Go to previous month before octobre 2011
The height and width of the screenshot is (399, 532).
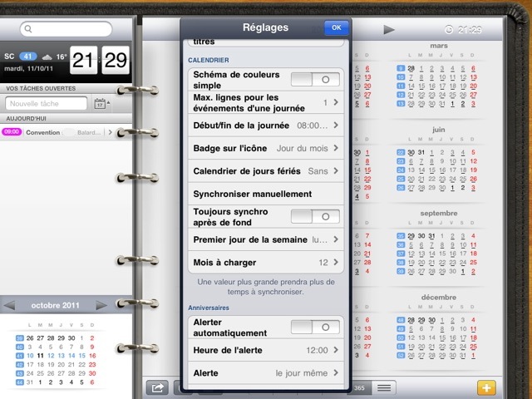[10, 305]
